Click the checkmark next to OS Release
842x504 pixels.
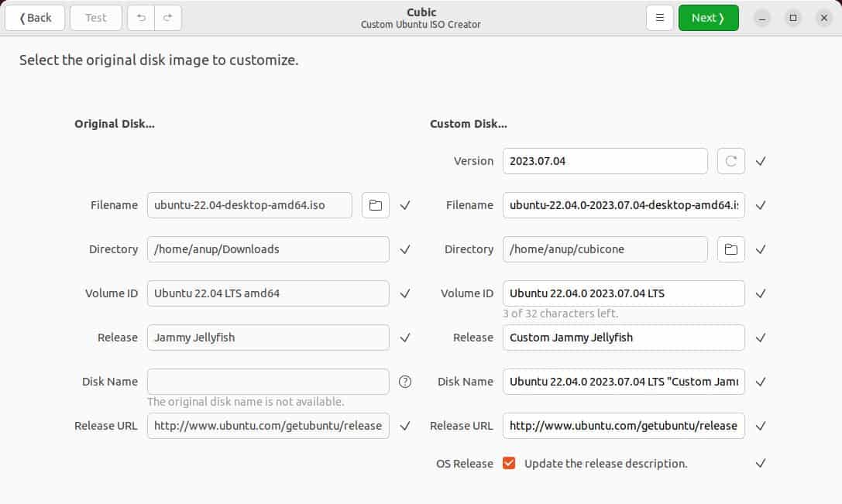click(x=760, y=463)
